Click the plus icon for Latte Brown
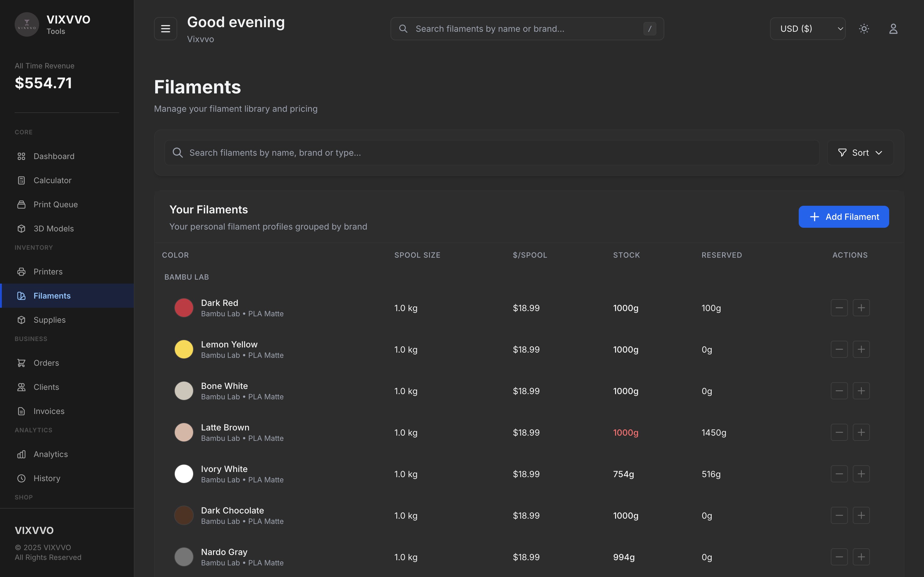This screenshot has width=924, height=577. [861, 432]
